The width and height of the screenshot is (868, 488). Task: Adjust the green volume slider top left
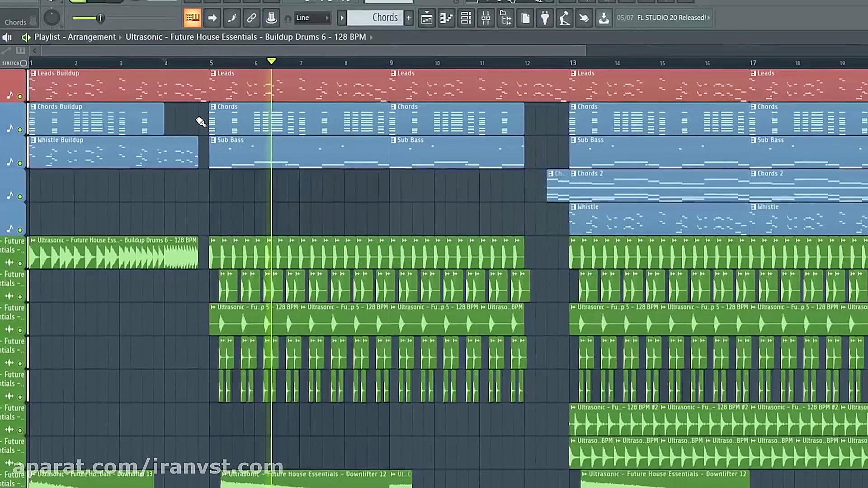[x=100, y=19]
